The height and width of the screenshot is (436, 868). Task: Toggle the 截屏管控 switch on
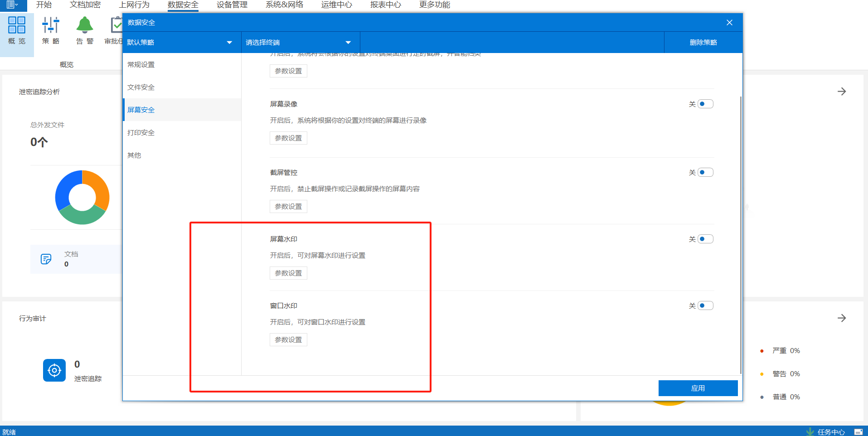pos(705,173)
